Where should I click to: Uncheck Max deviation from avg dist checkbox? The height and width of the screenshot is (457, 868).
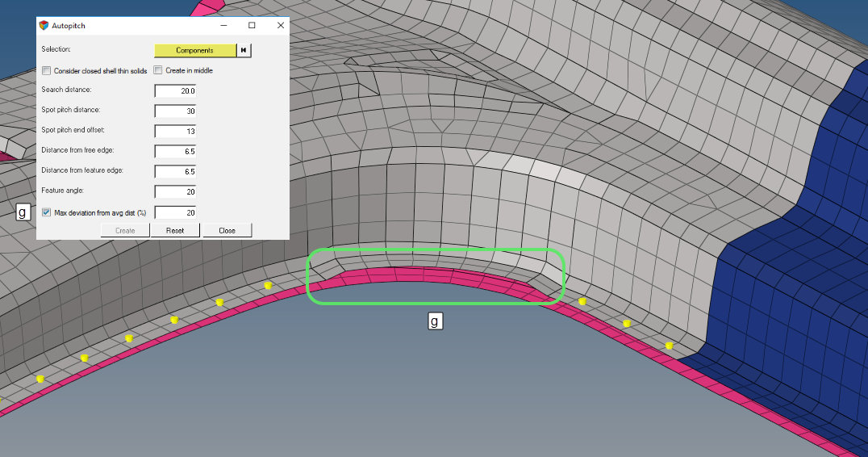(x=46, y=212)
